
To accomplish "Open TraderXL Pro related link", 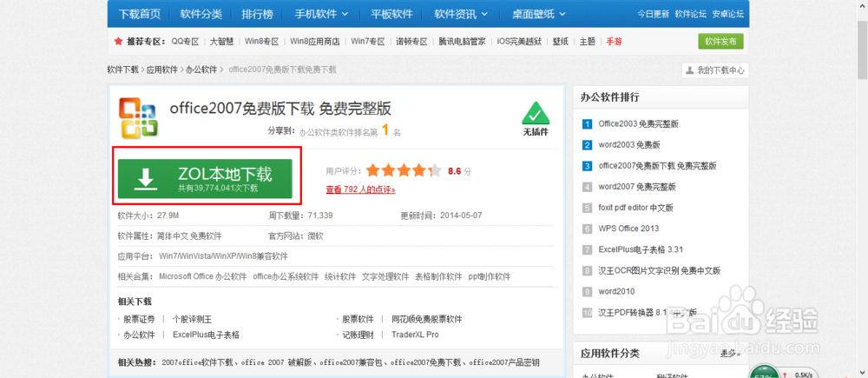I will click(x=415, y=335).
